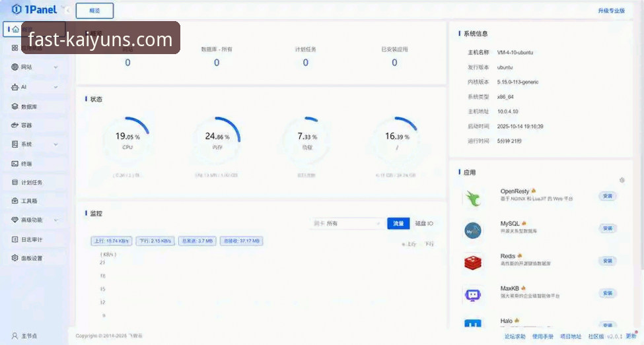Viewport: 644px width, 345px height.
Task: Install MaxKB with its 安装 button
Action: [x=608, y=293]
